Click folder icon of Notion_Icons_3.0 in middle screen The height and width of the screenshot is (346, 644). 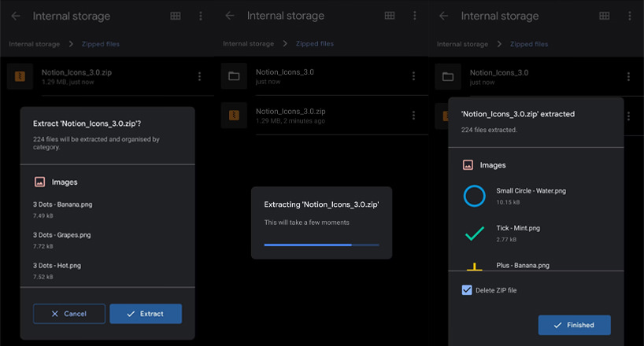234,76
